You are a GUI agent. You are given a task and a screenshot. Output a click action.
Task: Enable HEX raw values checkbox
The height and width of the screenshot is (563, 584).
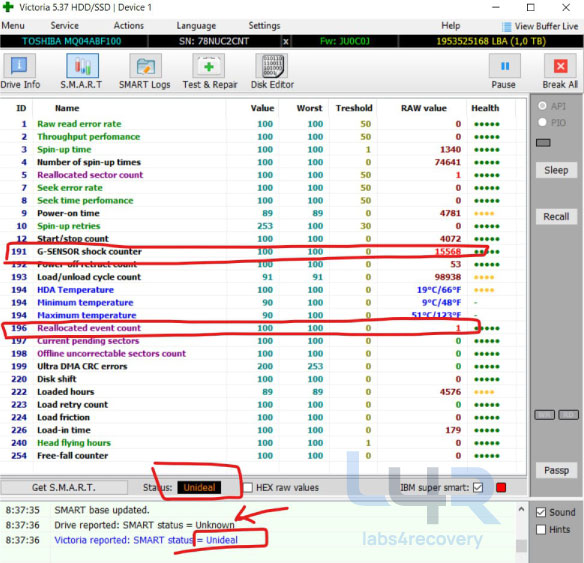tap(248, 487)
